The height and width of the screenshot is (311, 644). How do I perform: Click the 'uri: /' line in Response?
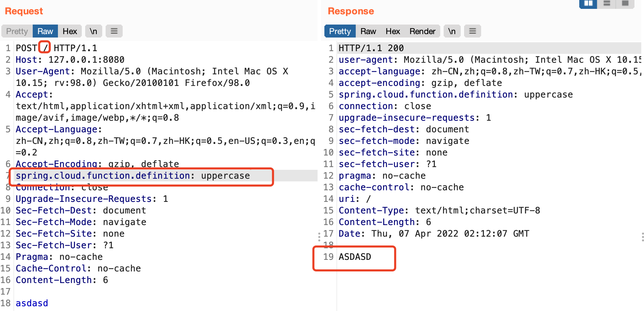tap(355, 199)
